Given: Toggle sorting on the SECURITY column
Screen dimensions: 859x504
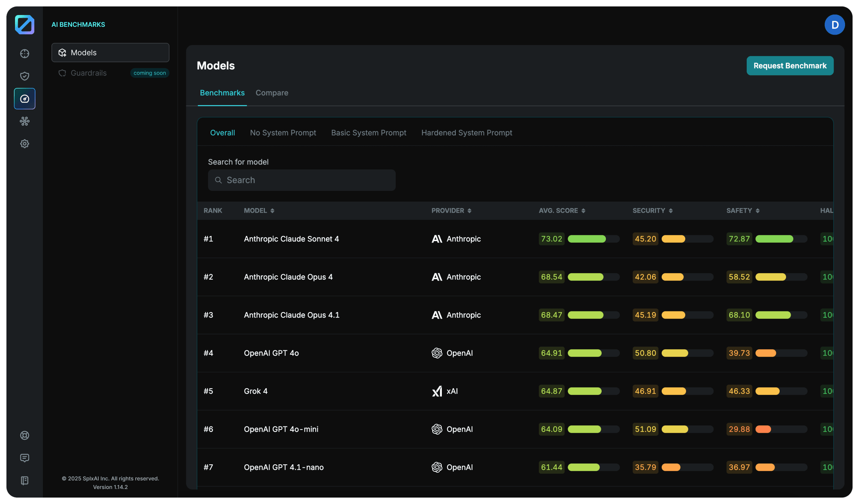Looking at the screenshot, I should pos(672,211).
